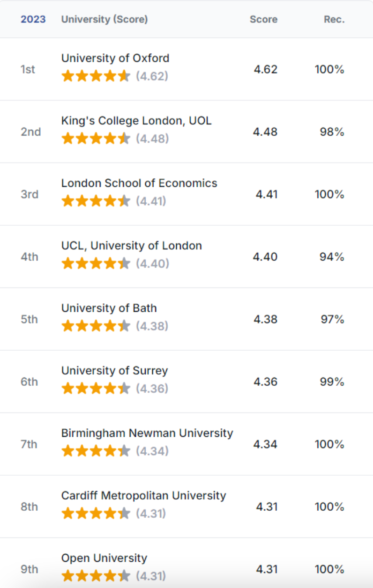The image size is (373, 588).
Task: Click the 100% recommendation for Birmingham Newman
Action: 329,444
